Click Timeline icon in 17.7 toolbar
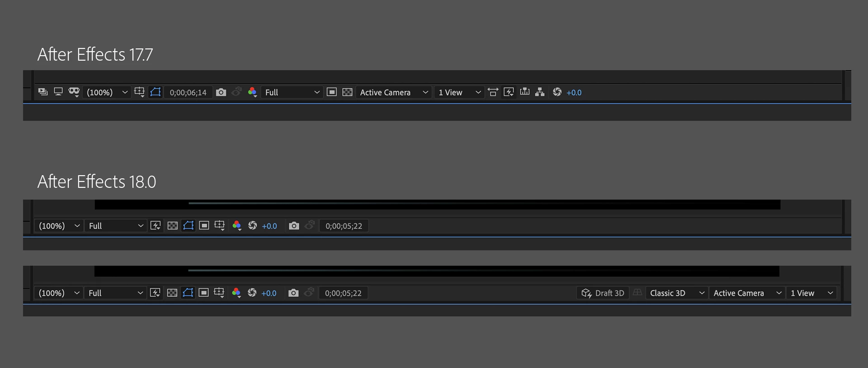Image resolution: width=868 pixels, height=368 pixels. pyautogui.click(x=524, y=92)
